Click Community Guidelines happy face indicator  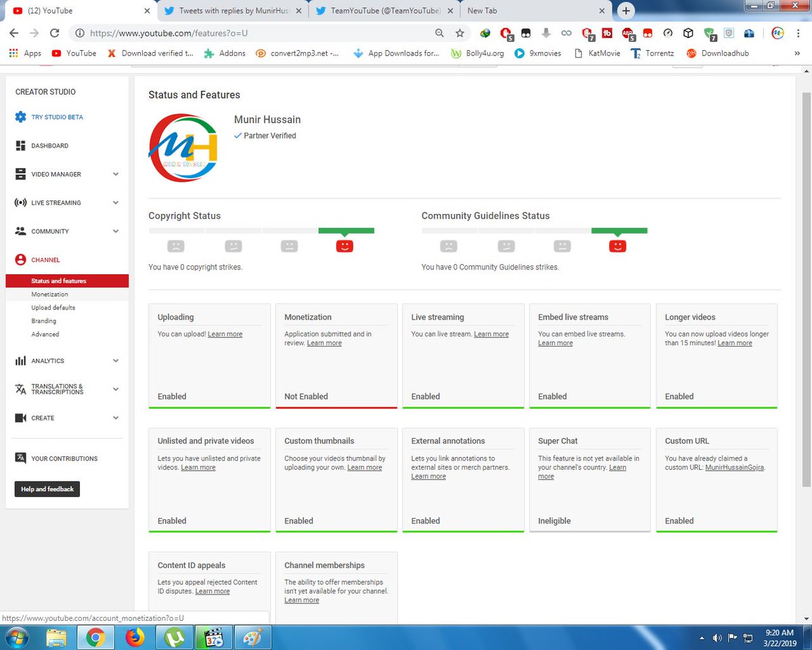(617, 246)
